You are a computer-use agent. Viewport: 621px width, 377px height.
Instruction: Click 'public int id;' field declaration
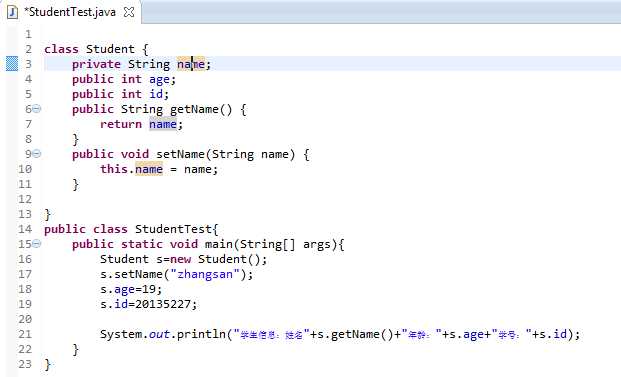(120, 94)
